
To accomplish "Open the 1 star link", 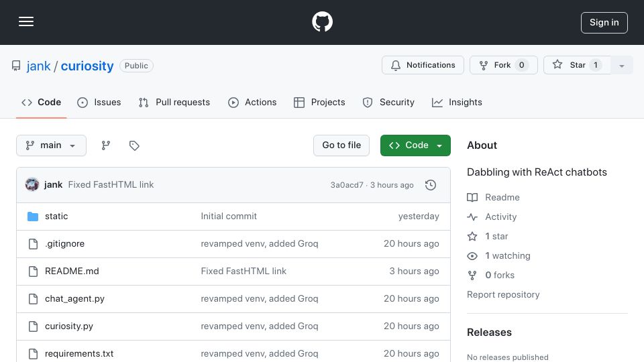I will [x=496, y=237].
